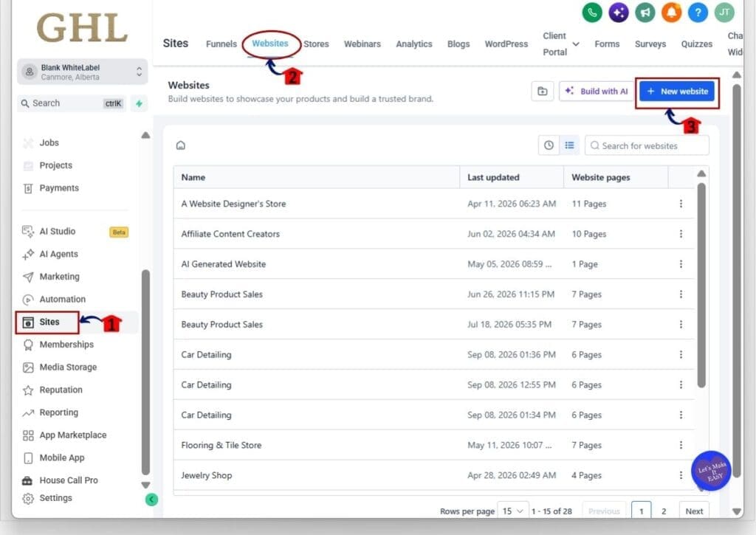Image resolution: width=756 pixels, height=535 pixels.
Task: Open the JT profile avatar
Action: click(x=724, y=13)
